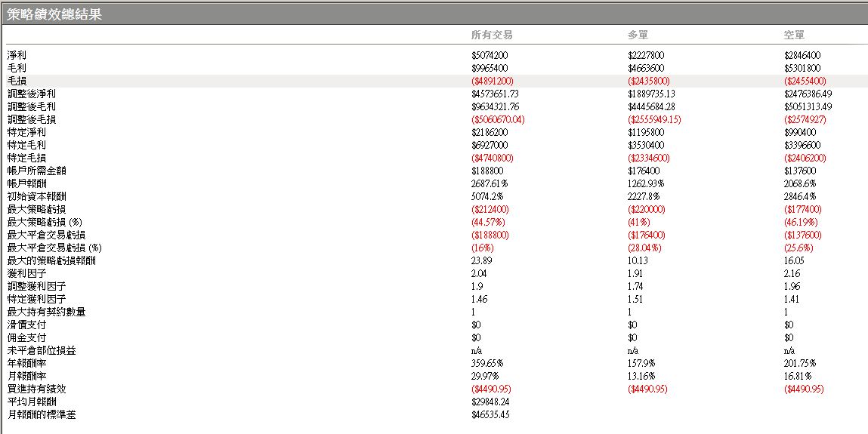
Task: Click long select profit factor 1.51
Action: click(x=635, y=299)
